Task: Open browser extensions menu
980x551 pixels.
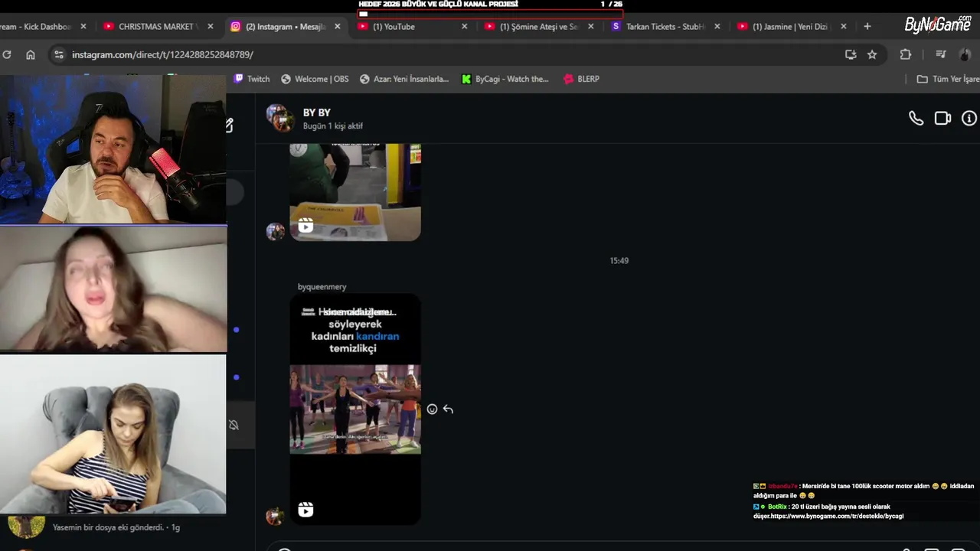Action: [906, 54]
